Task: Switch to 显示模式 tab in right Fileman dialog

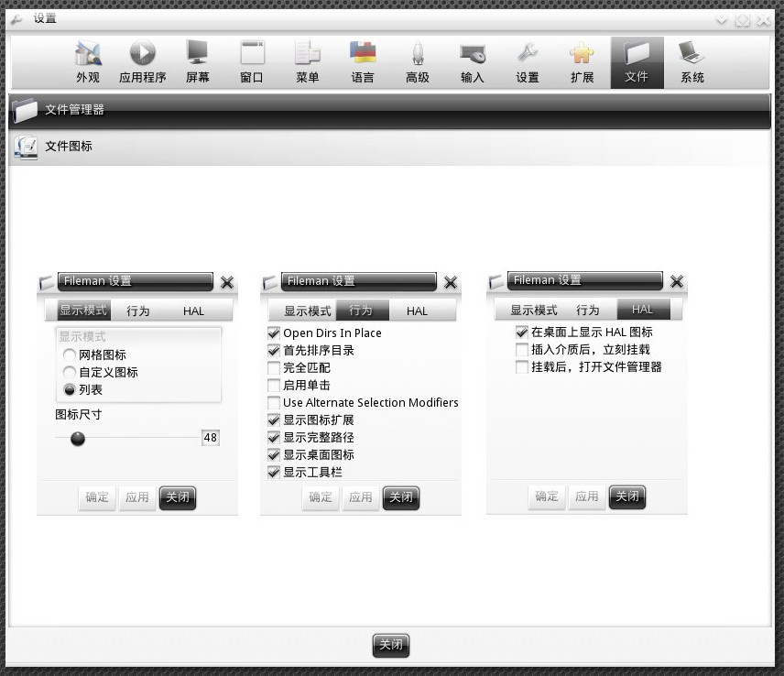Action: coord(533,310)
